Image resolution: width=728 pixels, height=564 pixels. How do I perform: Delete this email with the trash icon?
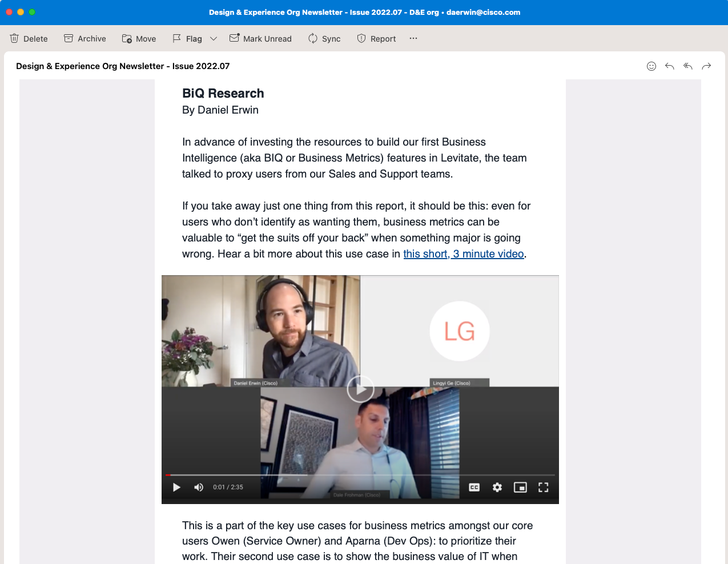(29, 39)
